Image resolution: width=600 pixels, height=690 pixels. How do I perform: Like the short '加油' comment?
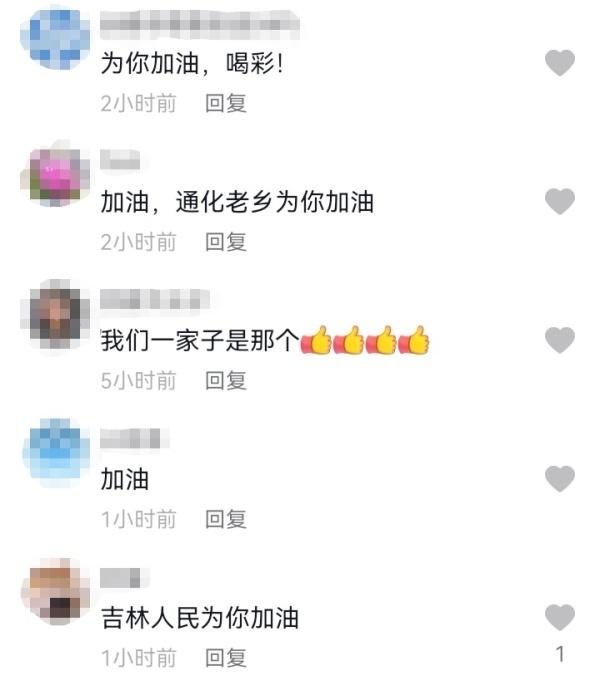pos(560,479)
